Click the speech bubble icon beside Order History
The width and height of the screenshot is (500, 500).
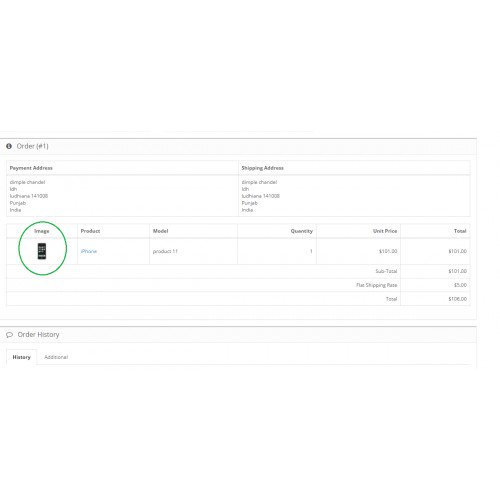9,334
